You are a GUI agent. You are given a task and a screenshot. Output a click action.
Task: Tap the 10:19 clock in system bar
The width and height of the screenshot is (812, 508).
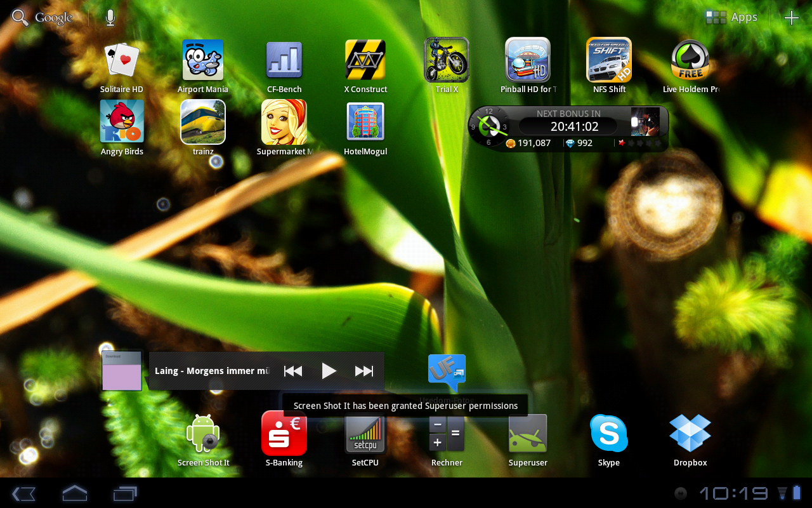coord(733,493)
